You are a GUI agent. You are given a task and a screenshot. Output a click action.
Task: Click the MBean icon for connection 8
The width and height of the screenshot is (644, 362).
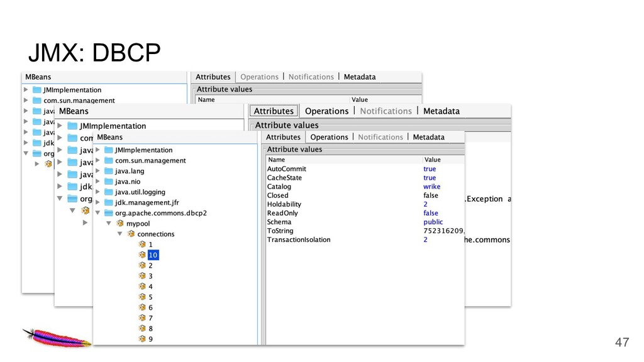[142, 328]
